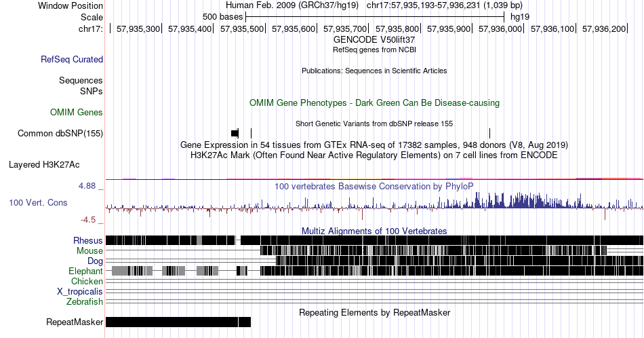Image resolution: width=644 pixels, height=338 pixels.
Task: Click the 57,936,100 ruler position
Action: (552, 29)
